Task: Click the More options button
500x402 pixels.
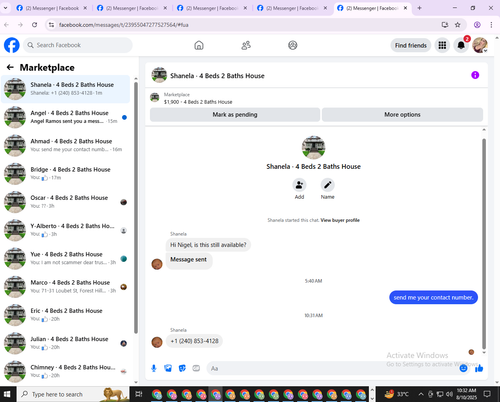Action: click(x=402, y=114)
